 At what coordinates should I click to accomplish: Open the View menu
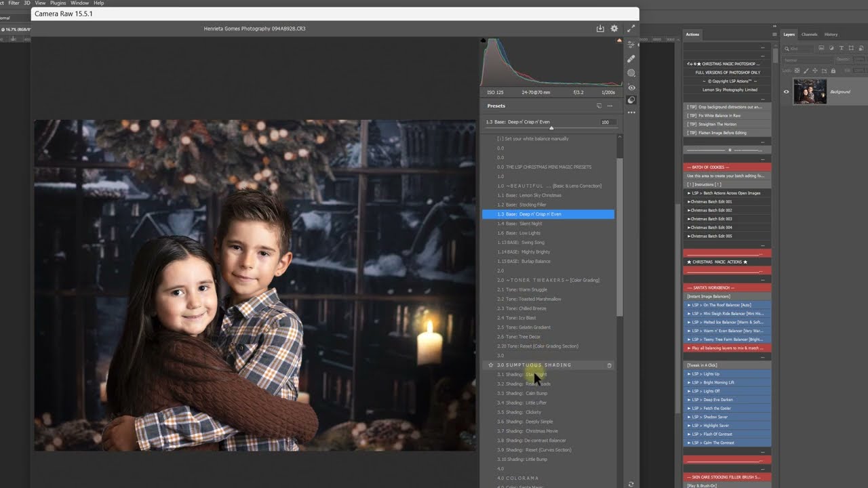(x=39, y=3)
